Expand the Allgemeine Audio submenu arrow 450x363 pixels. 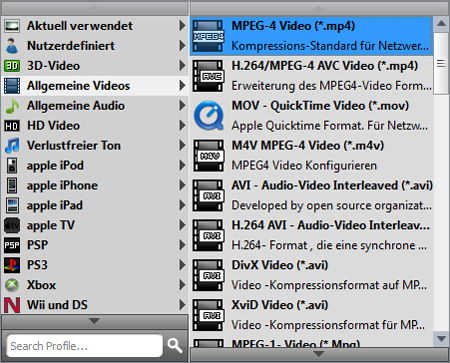tap(182, 106)
